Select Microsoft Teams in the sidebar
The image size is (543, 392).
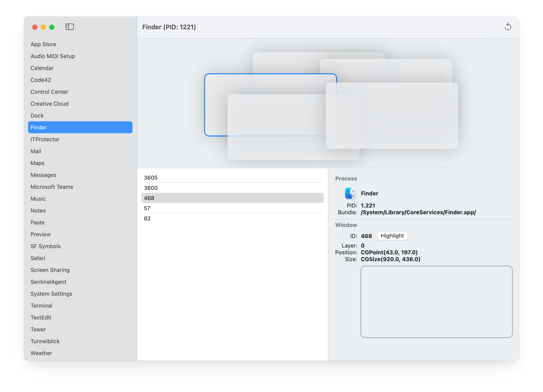(80, 187)
